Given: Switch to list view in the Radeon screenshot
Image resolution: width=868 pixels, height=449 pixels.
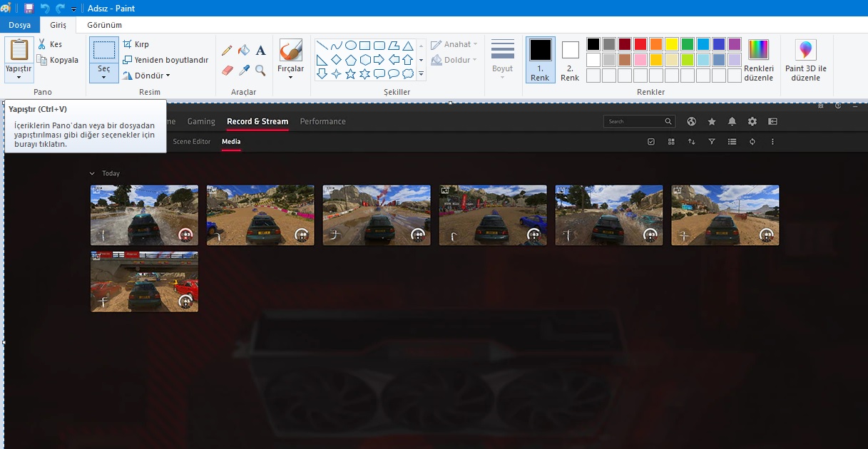Looking at the screenshot, I should click(732, 142).
